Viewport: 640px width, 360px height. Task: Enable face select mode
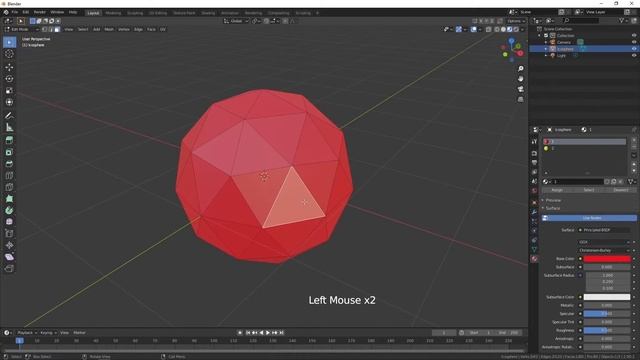coord(57,29)
